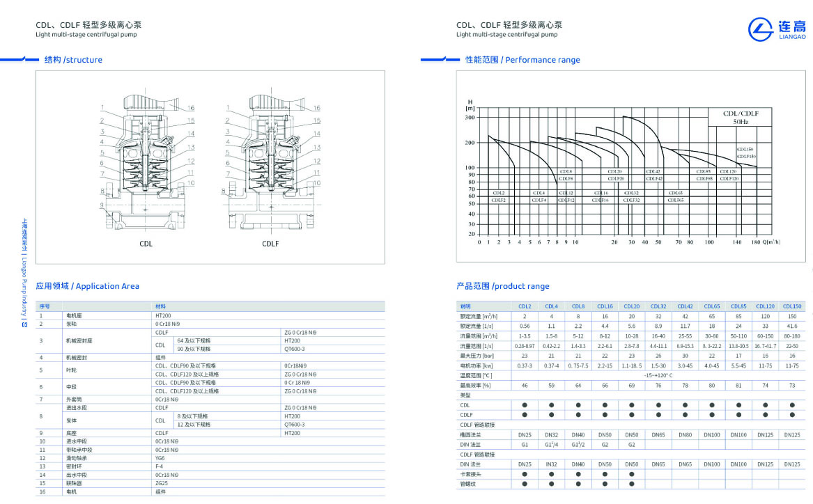Click the blue marker beside 结构 /structure heading

(20, 60)
